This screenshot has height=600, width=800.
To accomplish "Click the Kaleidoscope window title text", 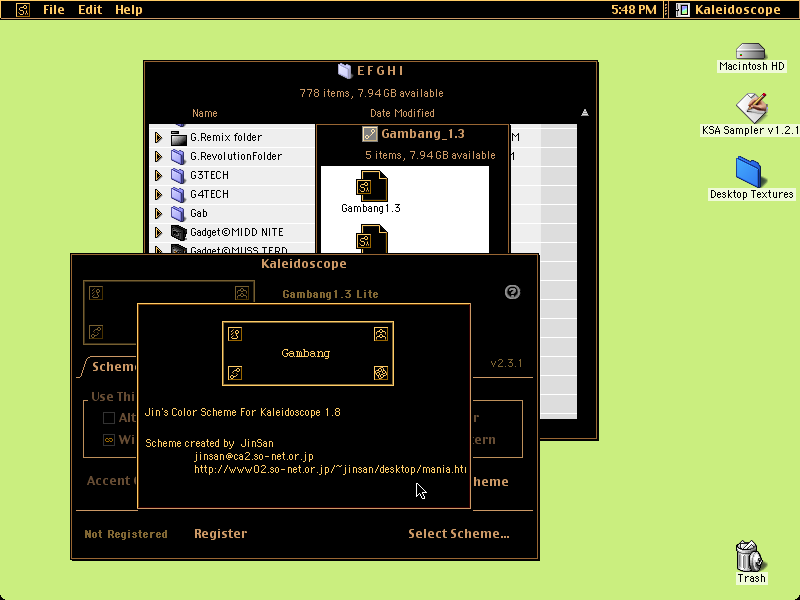I will pyautogui.click(x=304, y=264).
